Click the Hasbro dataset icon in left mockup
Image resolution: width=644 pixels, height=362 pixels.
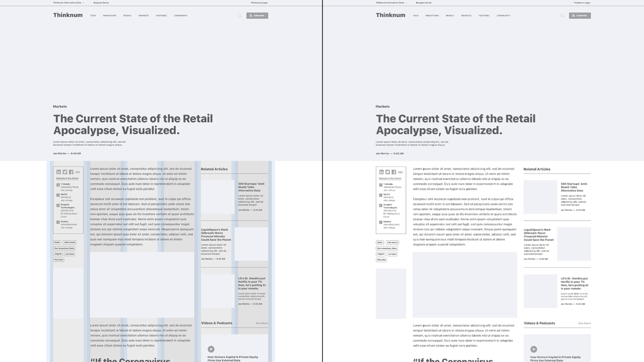(x=58, y=222)
